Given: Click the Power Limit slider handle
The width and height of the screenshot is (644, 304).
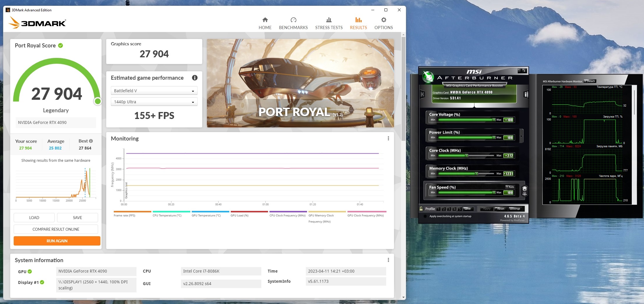Looking at the screenshot, I should coord(494,137).
